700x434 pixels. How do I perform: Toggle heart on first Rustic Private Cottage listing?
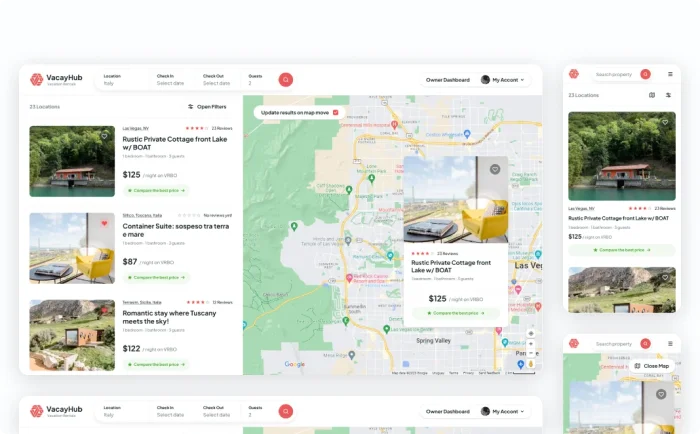(104, 135)
